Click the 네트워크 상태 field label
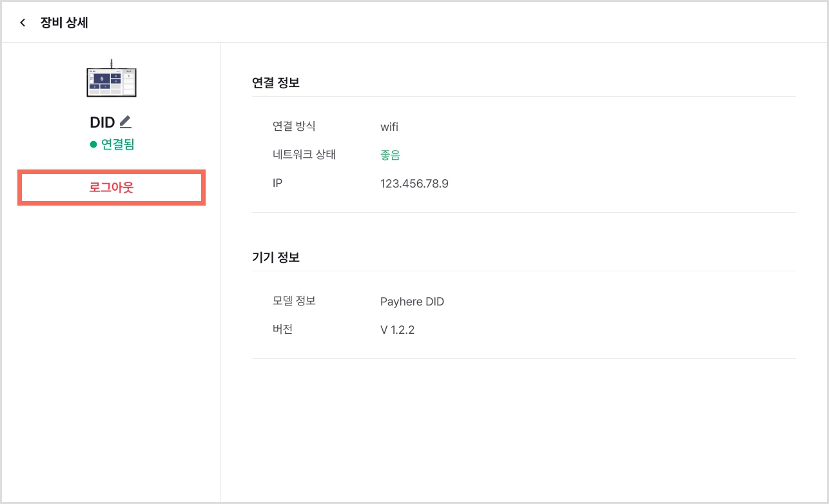Image resolution: width=829 pixels, height=504 pixels. point(304,155)
